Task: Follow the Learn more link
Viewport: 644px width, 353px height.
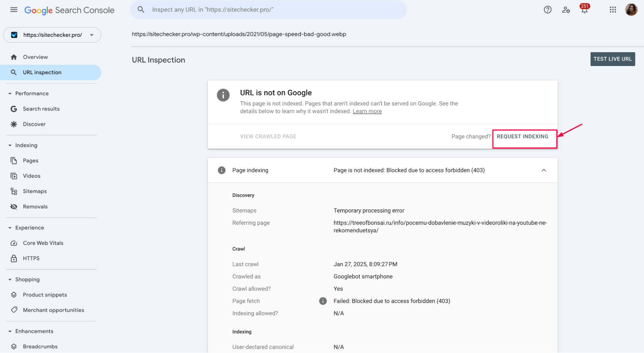Action: tap(367, 111)
